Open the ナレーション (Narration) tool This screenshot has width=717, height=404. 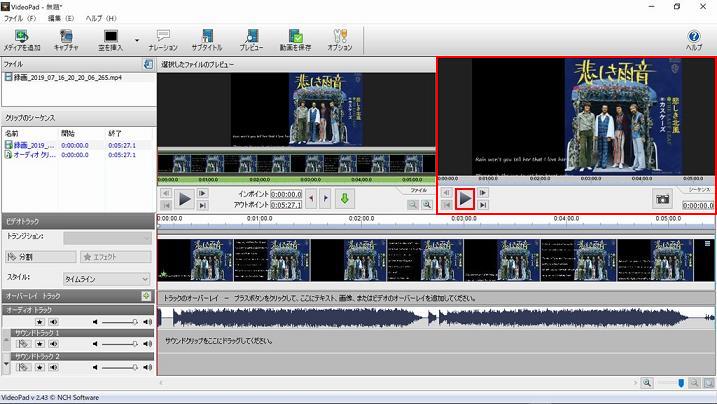163,40
